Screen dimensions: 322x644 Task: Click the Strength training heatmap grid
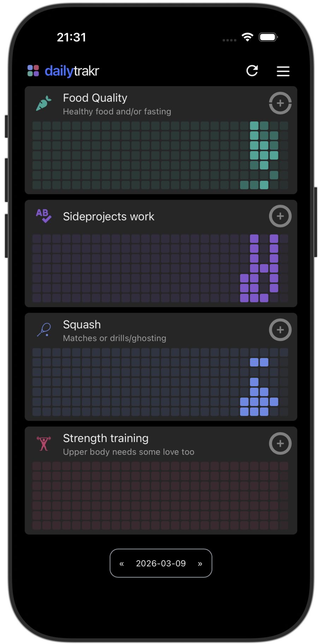[160, 495]
